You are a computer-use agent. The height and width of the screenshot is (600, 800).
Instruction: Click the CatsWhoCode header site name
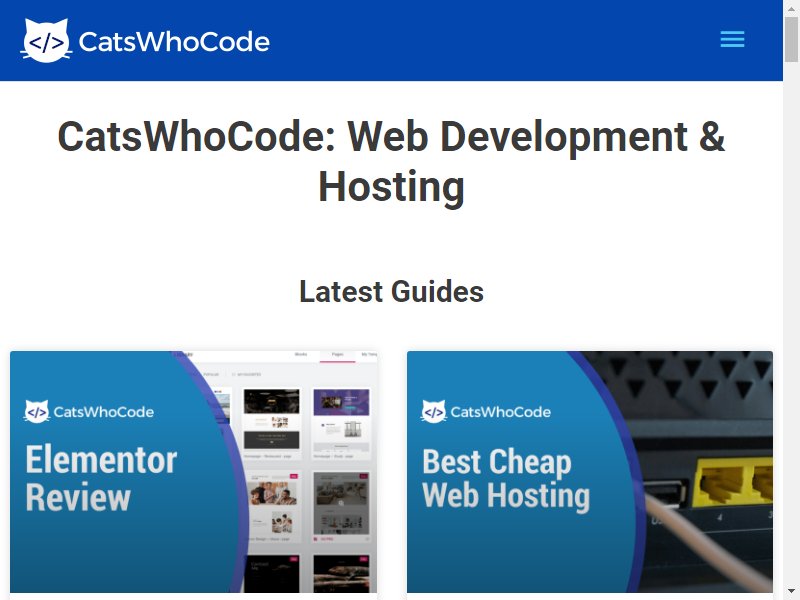click(174, 42)
